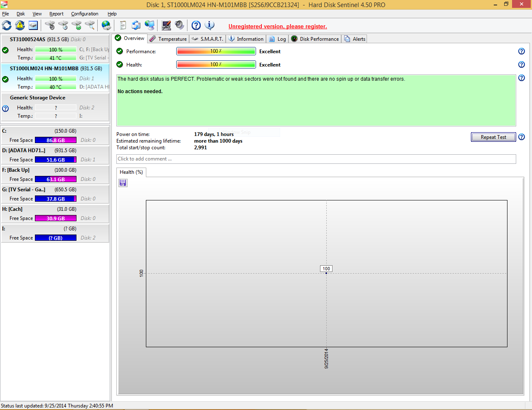Click green check icon of ST31000524AS disk
The image size is (532, 410).
pos(5,50)
